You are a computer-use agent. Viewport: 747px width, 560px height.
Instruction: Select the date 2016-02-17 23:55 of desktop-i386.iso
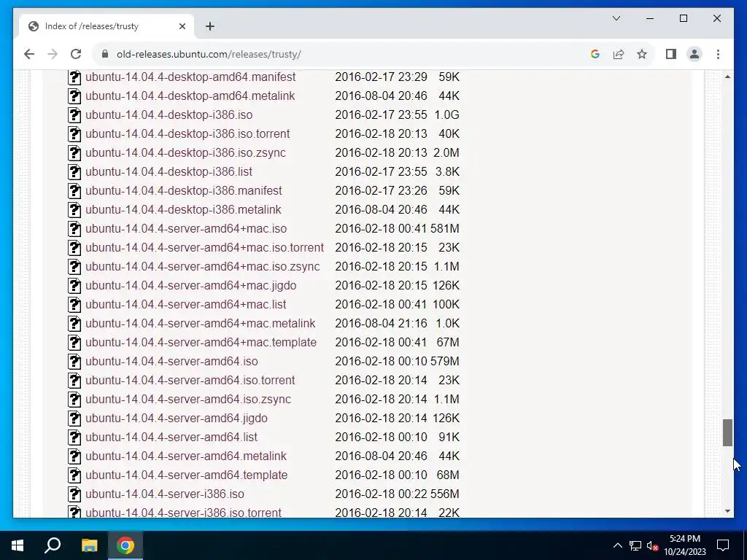(381, 114)
